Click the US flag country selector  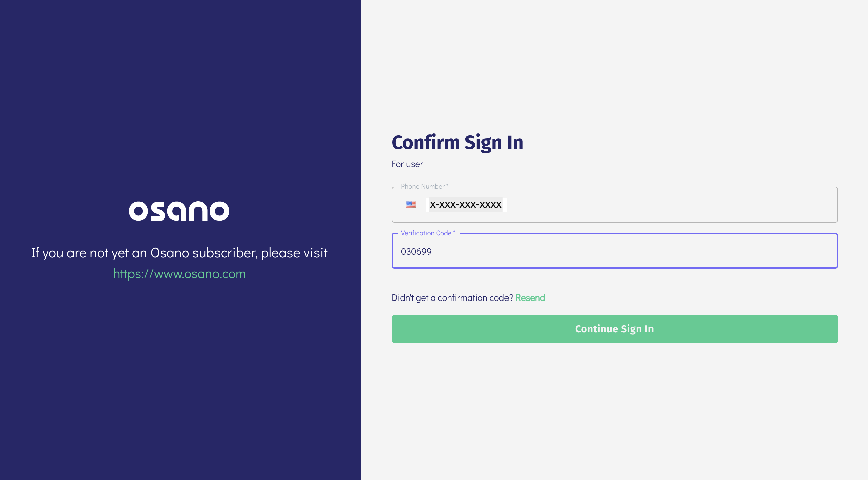point(411,204)
